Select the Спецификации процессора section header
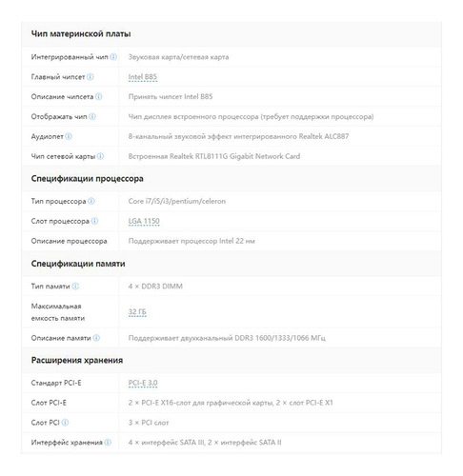463x476 pixels. click(87, 179)
